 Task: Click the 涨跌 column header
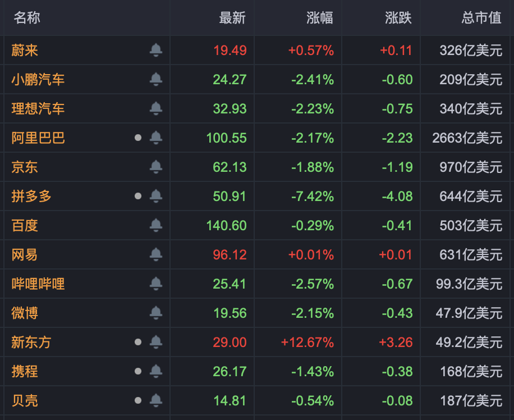tap(398, 18)
